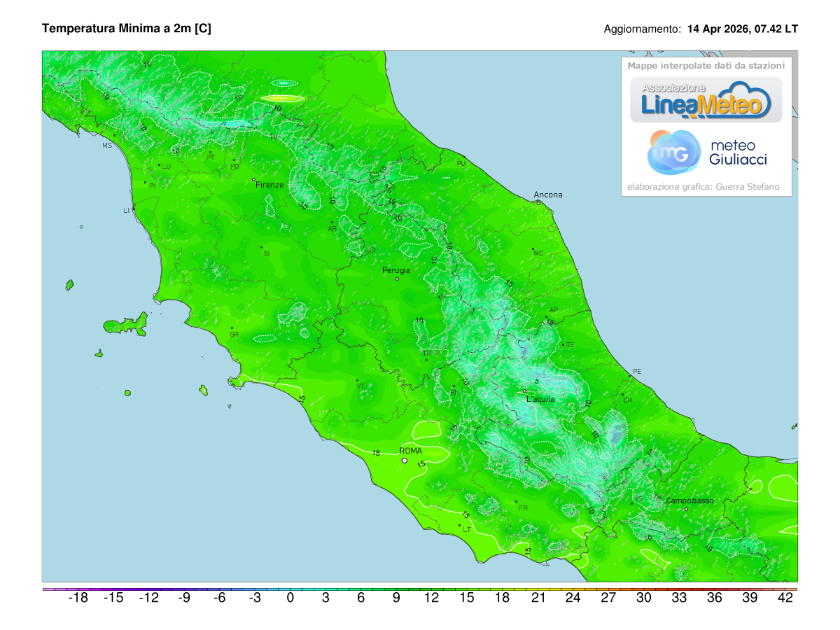Click the elaborazione grafica Guerra Stefano credit
The image size is (840, 630).
[x=703, y=186]
